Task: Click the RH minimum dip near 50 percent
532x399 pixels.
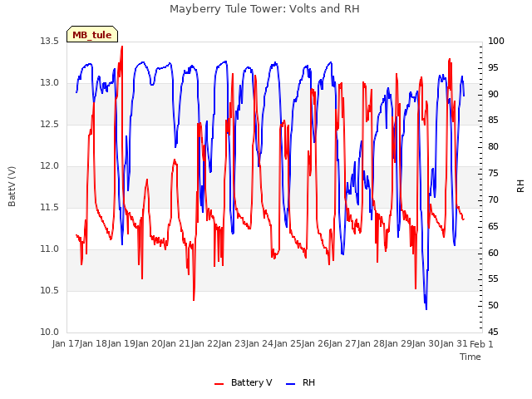Action: 426,308
